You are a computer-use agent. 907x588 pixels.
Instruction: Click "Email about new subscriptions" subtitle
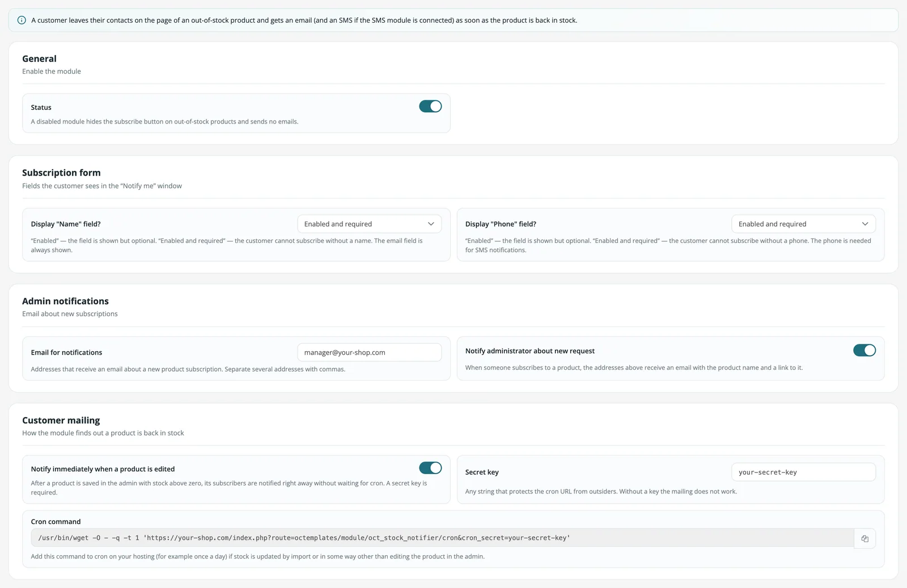[70, 314]
